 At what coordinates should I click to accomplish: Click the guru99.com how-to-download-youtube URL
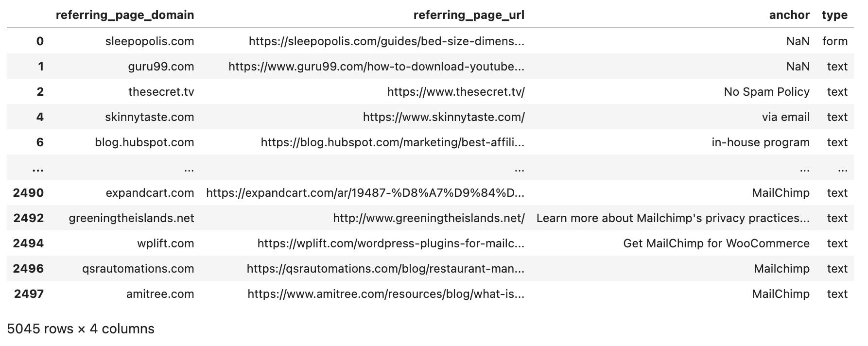pos(377,67)
